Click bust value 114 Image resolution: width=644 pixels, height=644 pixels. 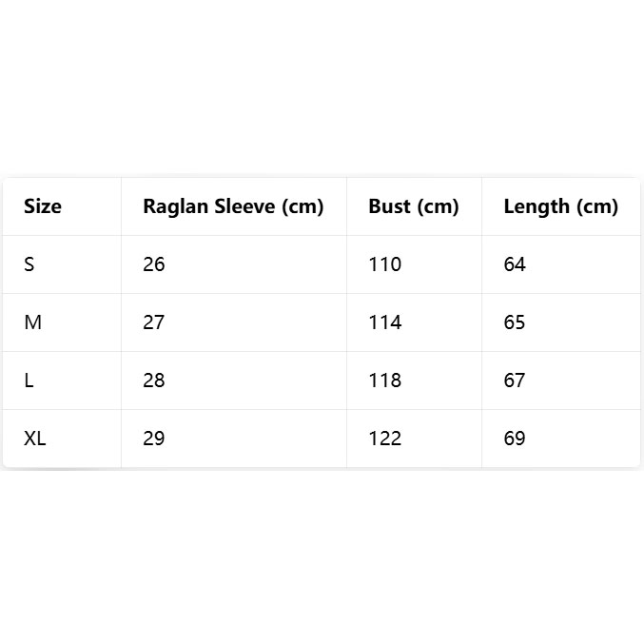click(x=385, y=322)
